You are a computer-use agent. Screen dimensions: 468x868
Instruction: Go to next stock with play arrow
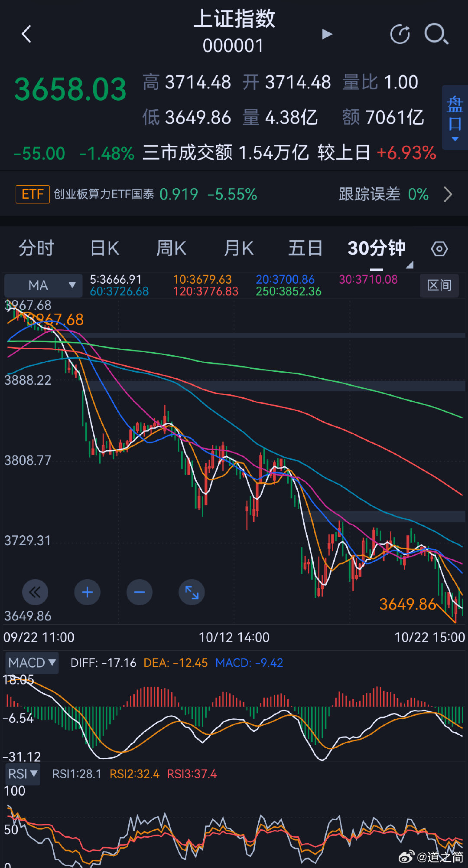coord(327,34)
